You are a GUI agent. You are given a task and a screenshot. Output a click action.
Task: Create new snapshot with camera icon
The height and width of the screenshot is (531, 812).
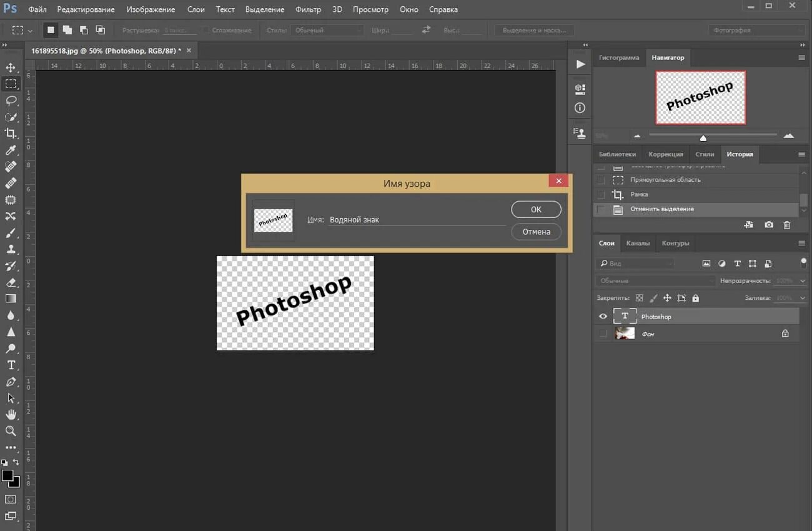(x=769, y=225)
